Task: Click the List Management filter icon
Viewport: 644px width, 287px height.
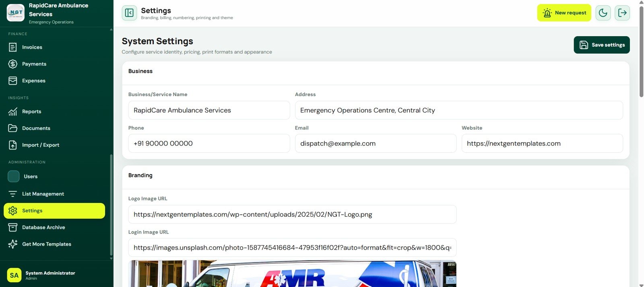Action: click(13, 194)
